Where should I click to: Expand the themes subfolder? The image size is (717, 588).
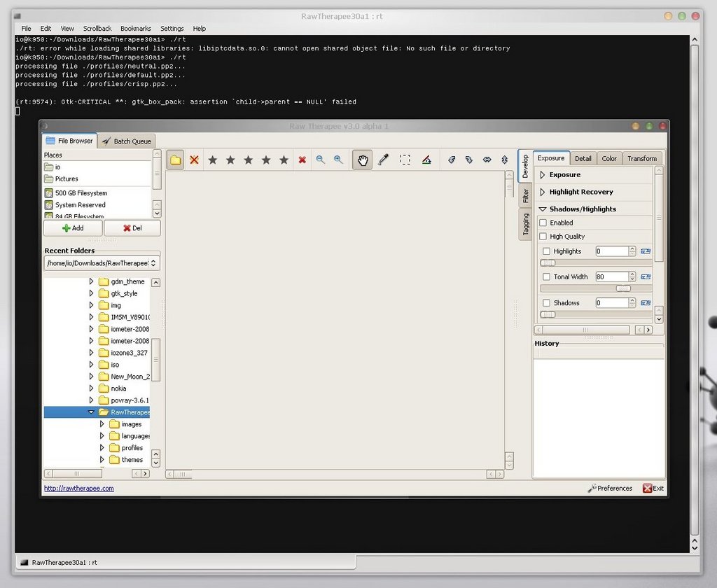102,459
